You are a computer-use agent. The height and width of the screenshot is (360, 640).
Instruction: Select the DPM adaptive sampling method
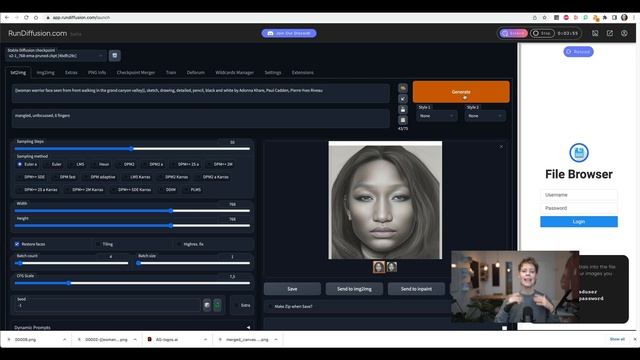pyautogui.click(x=99, y=177)
